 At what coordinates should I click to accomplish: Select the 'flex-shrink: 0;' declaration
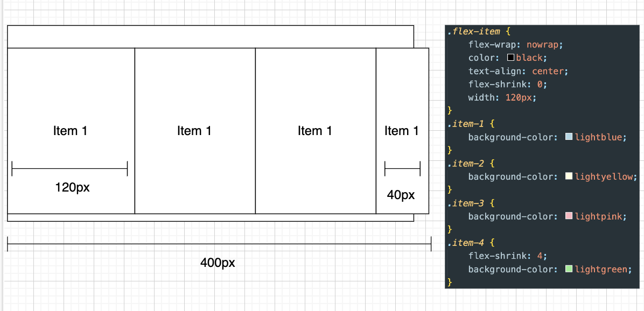pyautogui.click(x=508, y=84)
